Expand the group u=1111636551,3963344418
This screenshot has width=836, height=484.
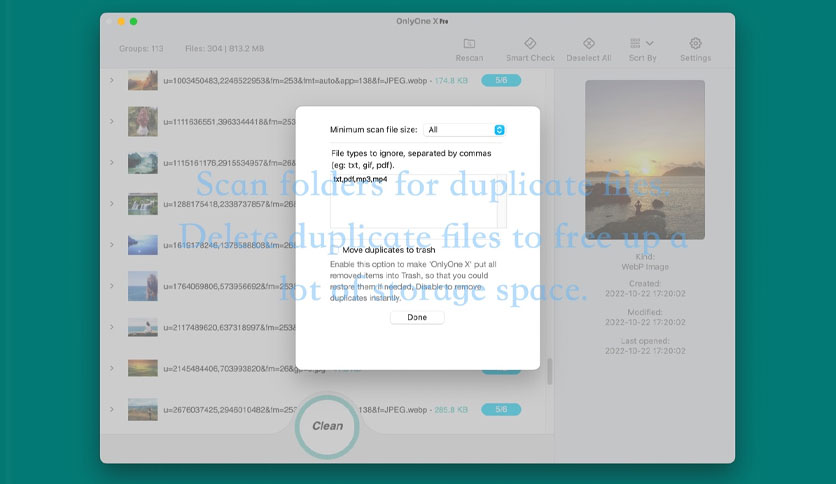pyautogui.click(x=112, y=122)
